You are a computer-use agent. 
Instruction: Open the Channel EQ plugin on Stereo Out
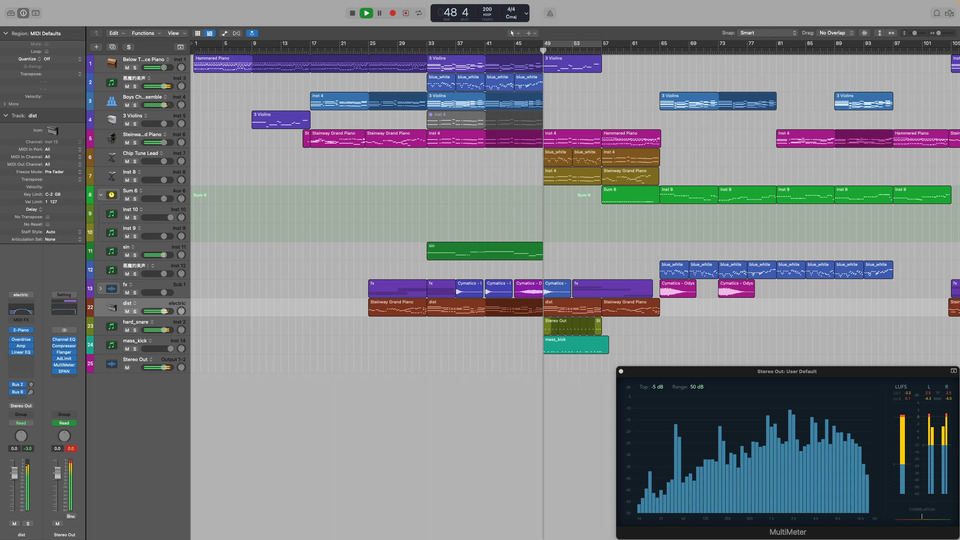[64, 339]
